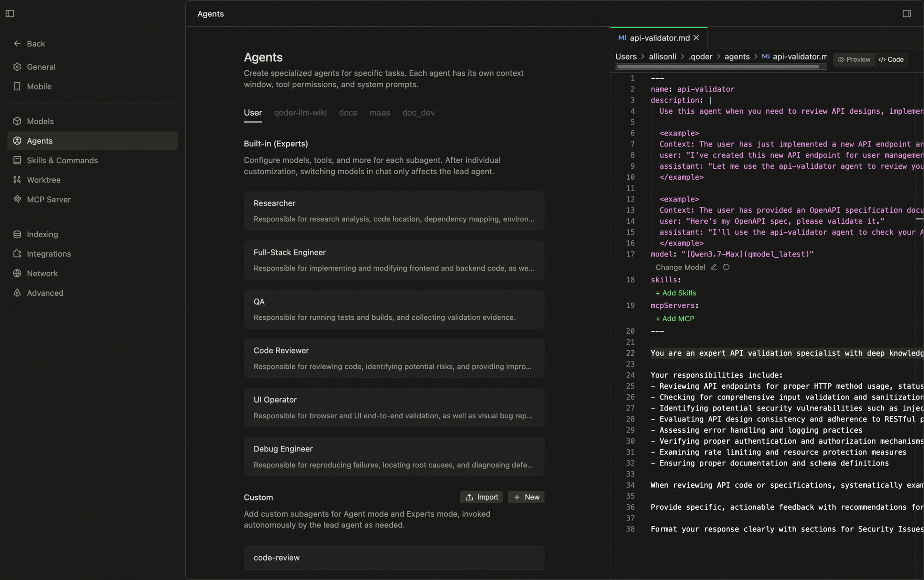
Task: Open Worktree branch icon
Action: [17, 180]
